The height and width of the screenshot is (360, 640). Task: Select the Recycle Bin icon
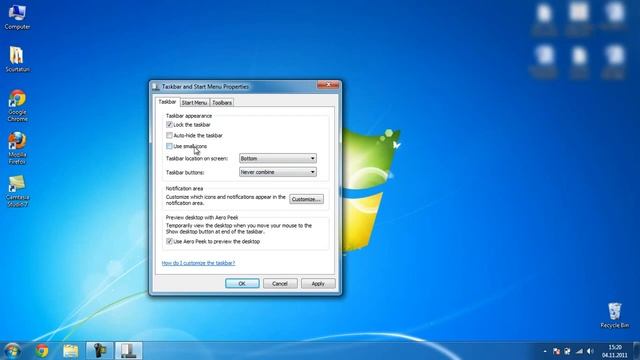[x=614, y=315]
